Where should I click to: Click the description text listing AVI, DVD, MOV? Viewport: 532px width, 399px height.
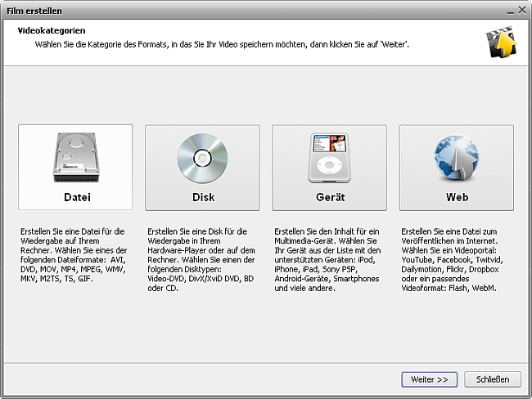pos(74,255)
